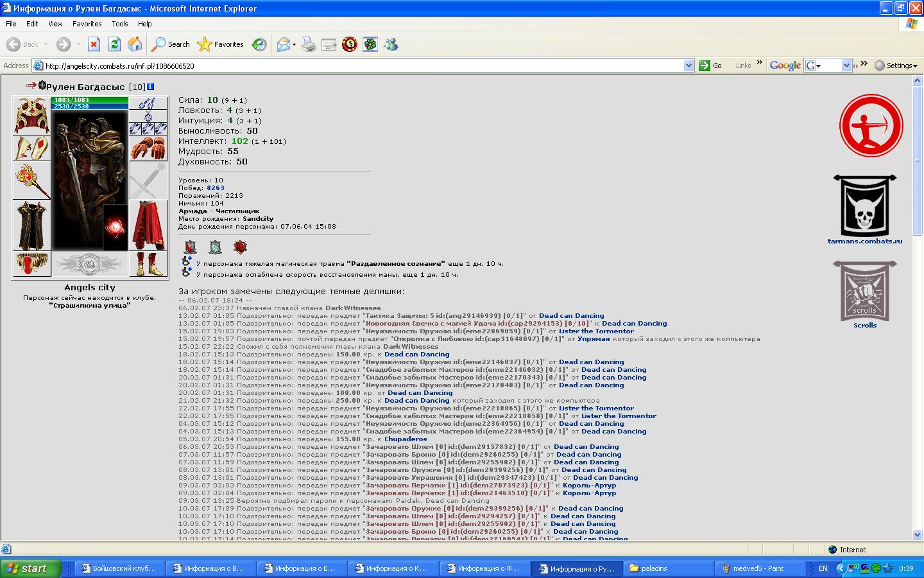The height and width of the screenshot is (578, 924).
Task: Select the dark coat armor slot
Action: (x=31, y=225)
